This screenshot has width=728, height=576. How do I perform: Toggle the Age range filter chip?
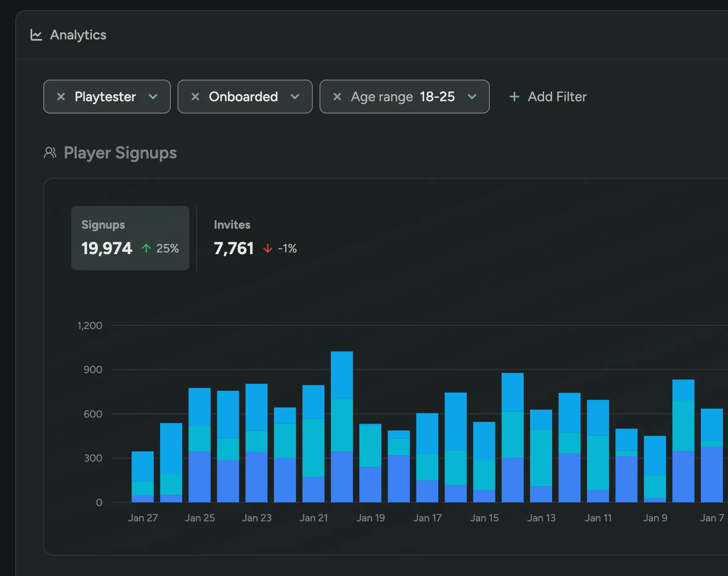404,97
